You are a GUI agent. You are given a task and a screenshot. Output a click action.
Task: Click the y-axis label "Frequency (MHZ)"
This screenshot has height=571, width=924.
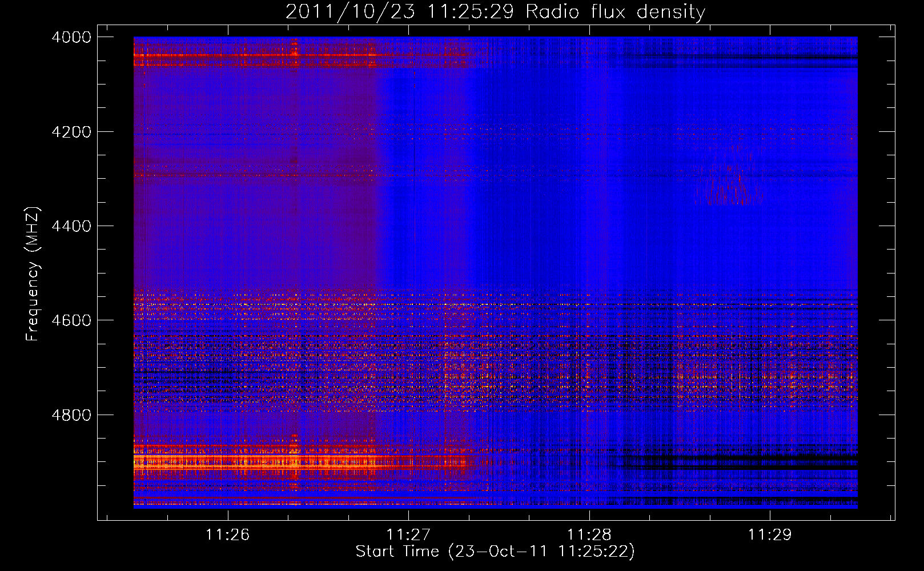click(33, 274)
